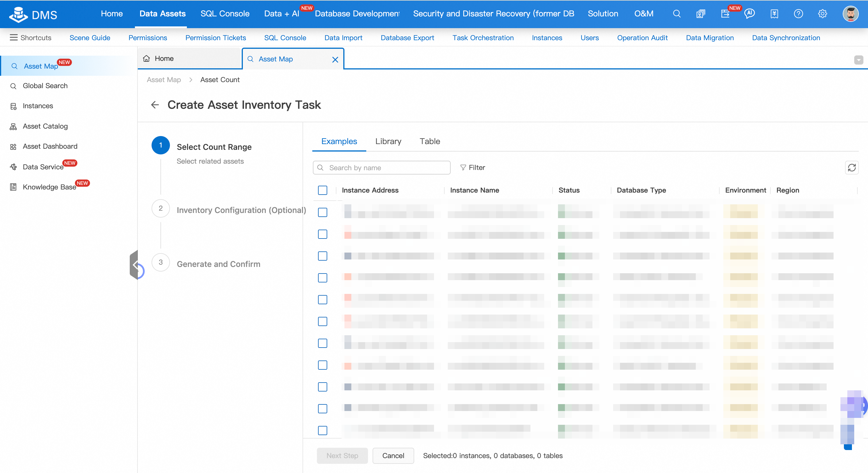Switch to the Library tab

pos(388,141)
